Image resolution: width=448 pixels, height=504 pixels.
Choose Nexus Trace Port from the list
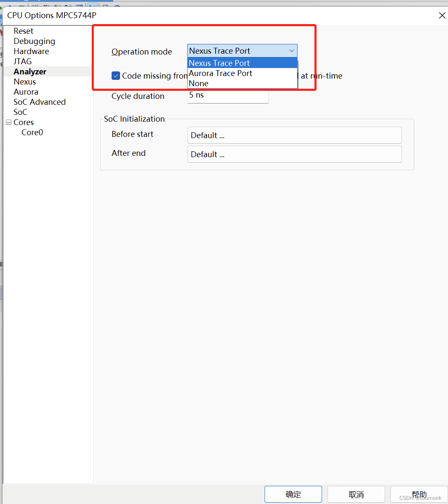tap(242, 63)
